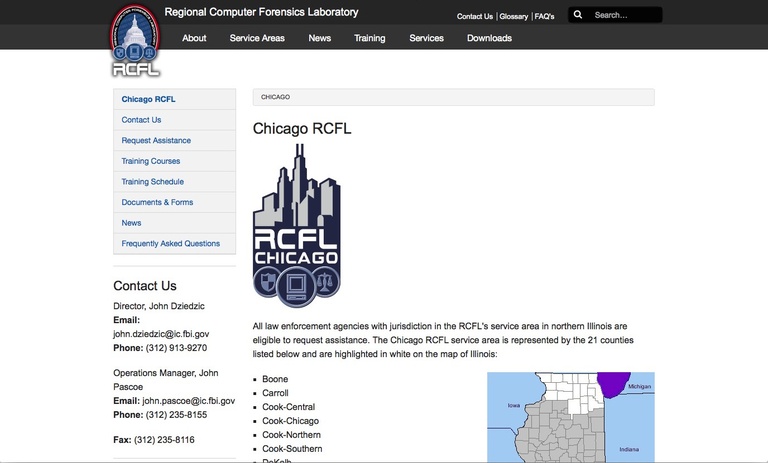Click the Cook-Northern list item
This screenshot has height=463, width=768.
[x=291, y=435]
